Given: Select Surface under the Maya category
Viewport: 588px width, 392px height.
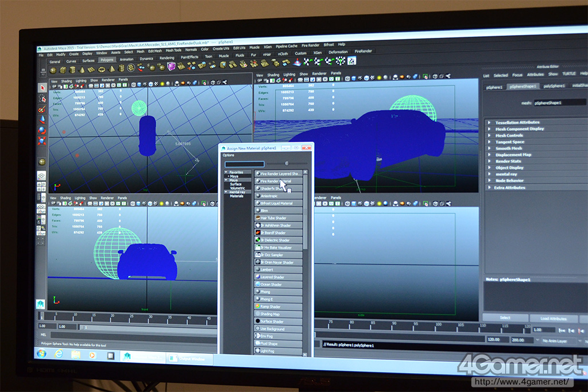Looking at the screenshot, I should coord(236,184).
